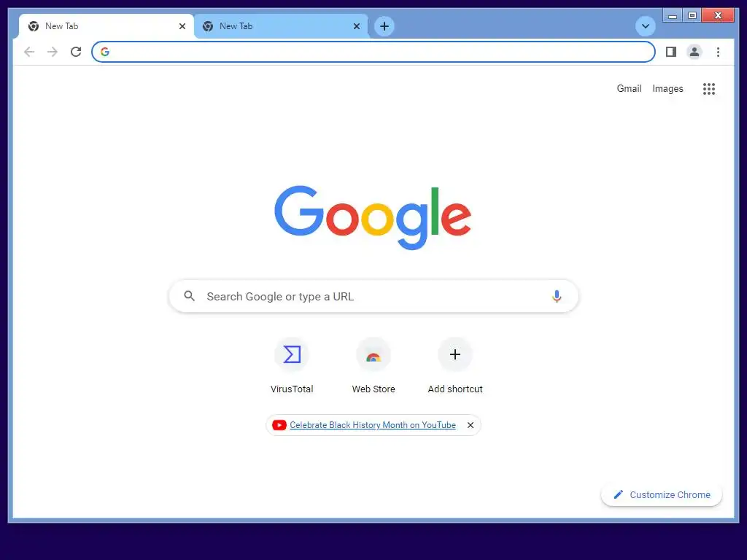This screenshot has width=747, height=560.
Task: Click the Google G icon in address bar
Action: pyautogui.click(x=105, y=52)
